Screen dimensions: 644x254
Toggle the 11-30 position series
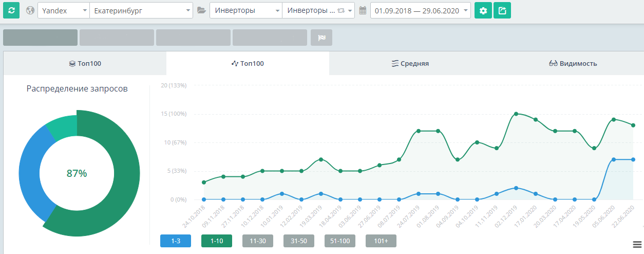pyautogui.click(x=258, y=241)
